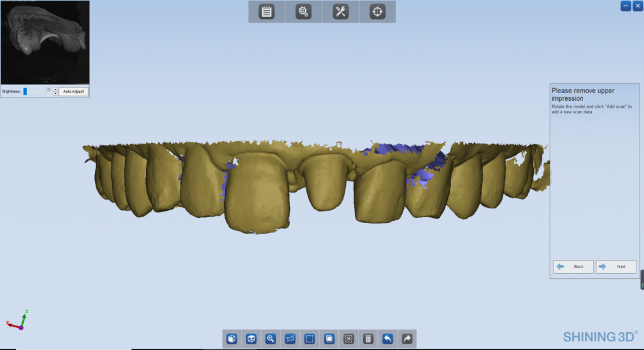Image resolution: width=644 pixels, height=350 pixels.
Task: Click the camera preview thumbnail
Action: (45, 42)
